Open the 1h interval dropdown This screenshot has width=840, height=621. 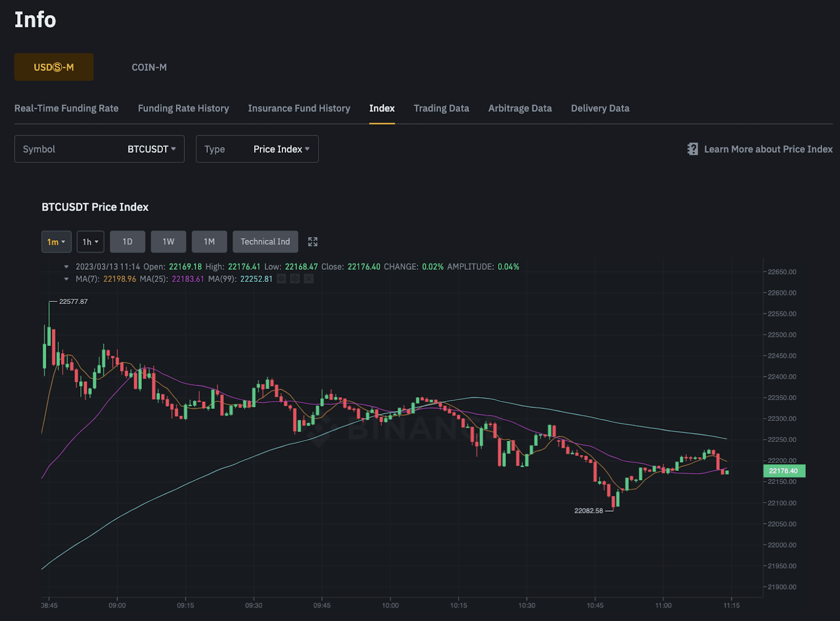pos(90,242)
